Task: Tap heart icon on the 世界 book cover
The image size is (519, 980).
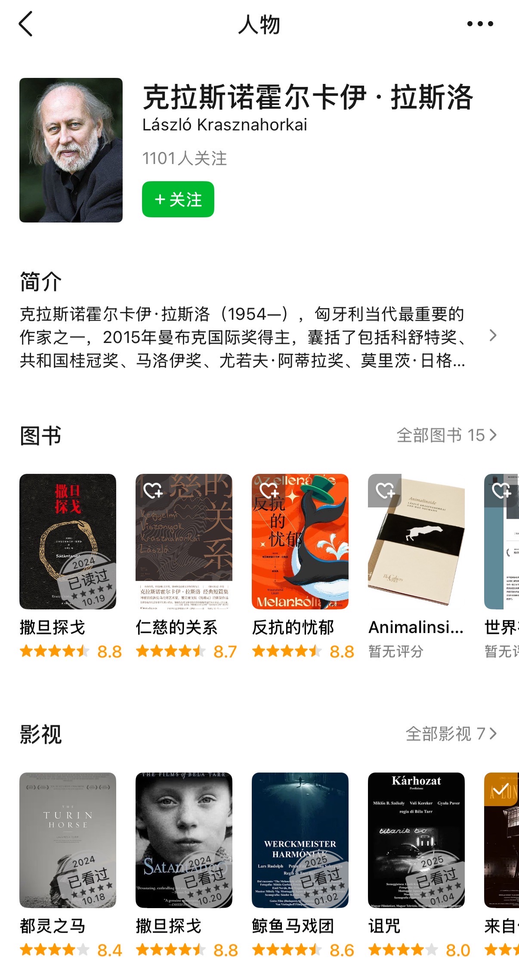Action: coord(501,490)
